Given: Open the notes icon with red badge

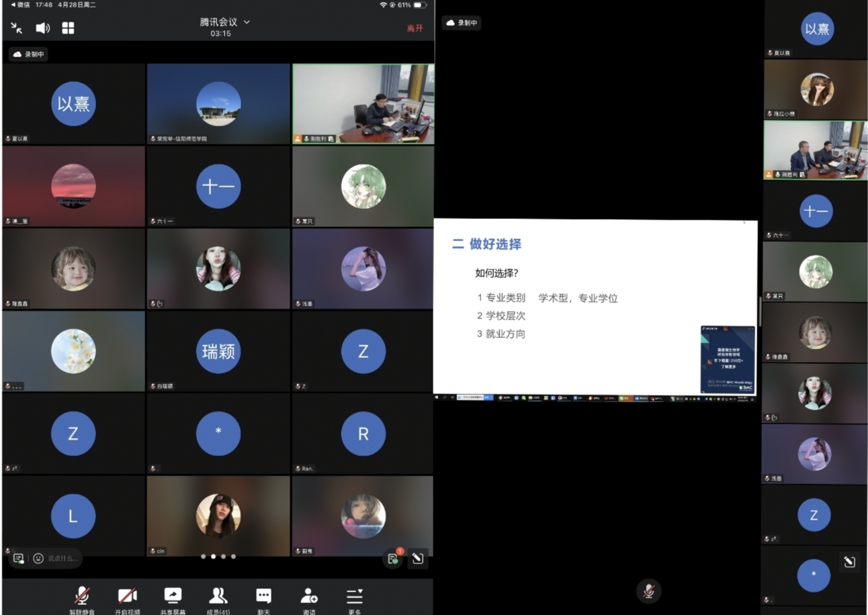Looking at the screenshot, I should coord(393,558).
